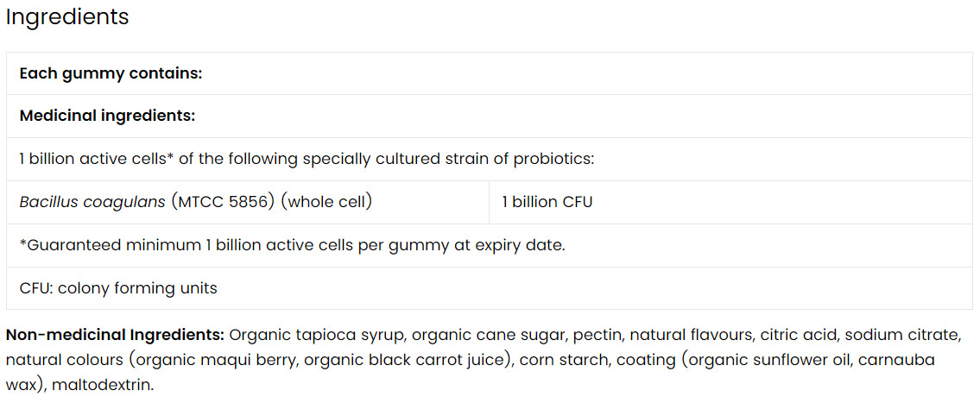The image size is (980, 397).
Task: Click the italic "Bacillus coagulans" text
Action: click(92, 202)
